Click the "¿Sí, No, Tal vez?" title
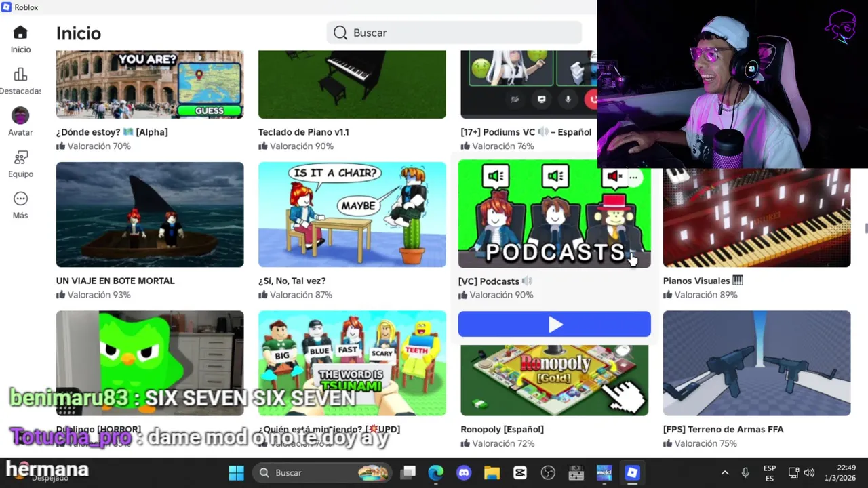 point(292,281)
